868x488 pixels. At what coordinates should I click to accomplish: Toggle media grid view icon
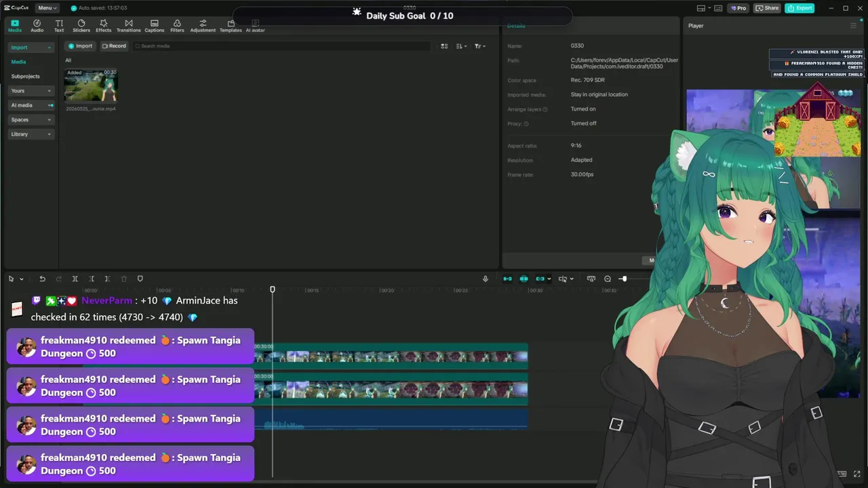click(x=444, y=46)
